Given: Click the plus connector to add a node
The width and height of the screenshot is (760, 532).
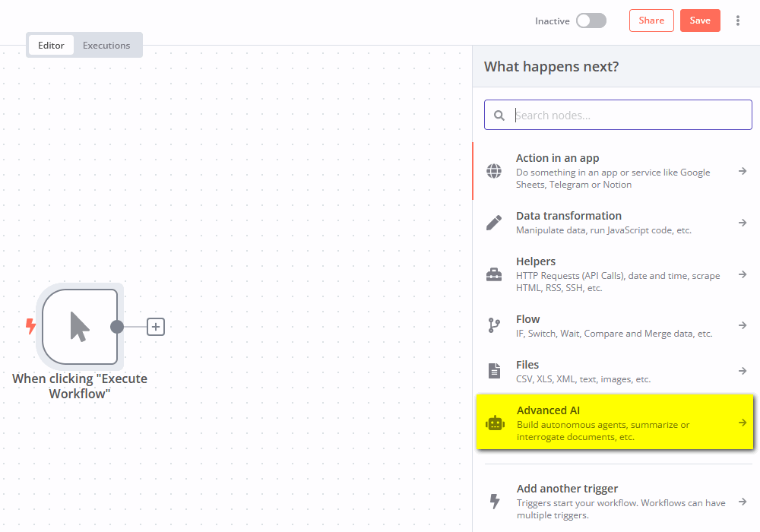Looking at the screenshot, I should [x=156, y=327].
